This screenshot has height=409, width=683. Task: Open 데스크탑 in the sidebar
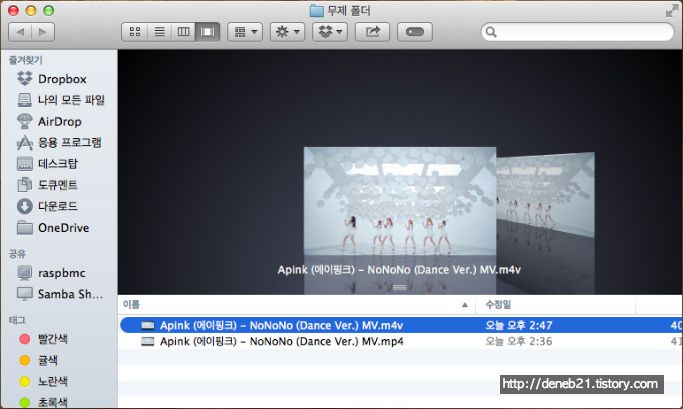(47, 163)
